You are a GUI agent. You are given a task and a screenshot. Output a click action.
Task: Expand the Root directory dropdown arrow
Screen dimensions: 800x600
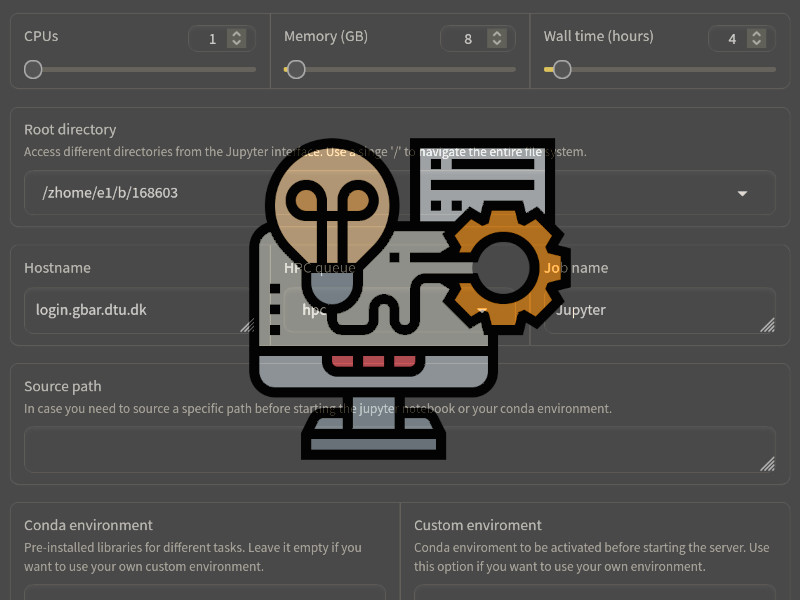tap(742, 193)
